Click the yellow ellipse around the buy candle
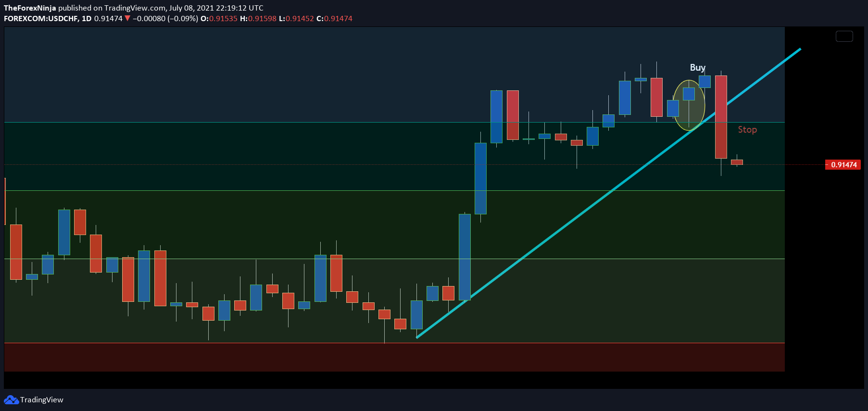The height and width of the screenshot is (411, 868). coord(689,105)
